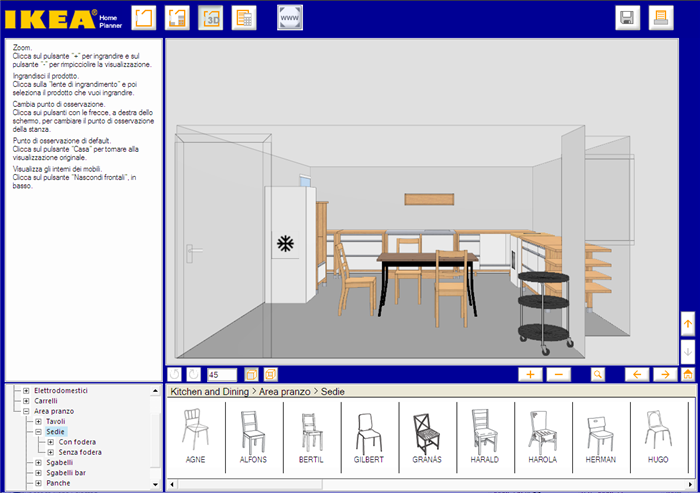
Task: Choose the GRANÅS chair thumbnail
Action: [x=427, y=436]
